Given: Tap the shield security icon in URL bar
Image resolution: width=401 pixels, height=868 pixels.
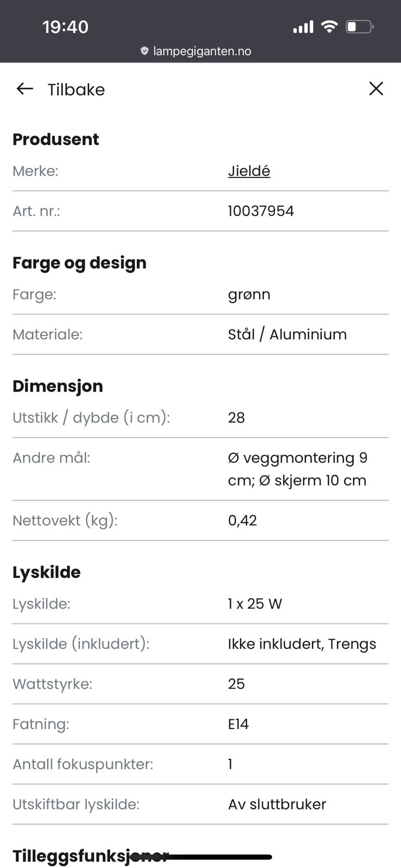Looking at the screenshot, I should click(x=144, y=51).
